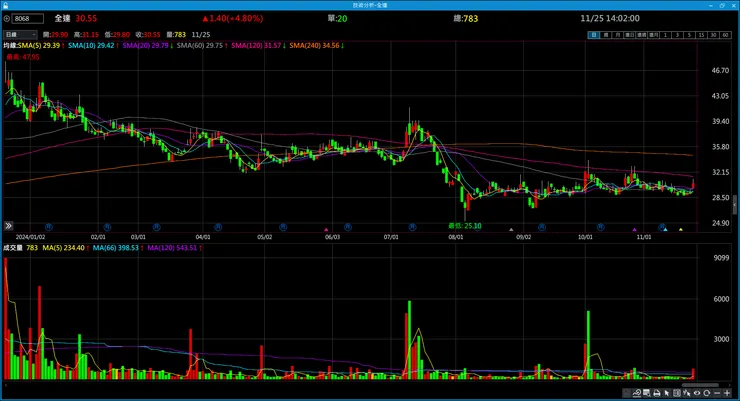The width and height of the screenshot is (740, 401).
Task: Click the trend-line drawing tool icon
Action: coord(637,393)
